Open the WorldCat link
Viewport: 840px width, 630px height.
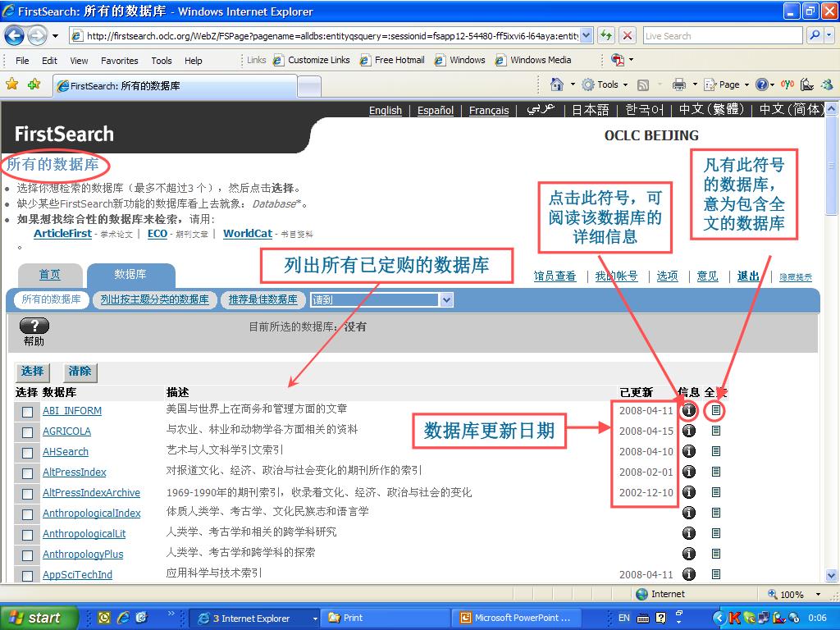[x=248, y=234]
